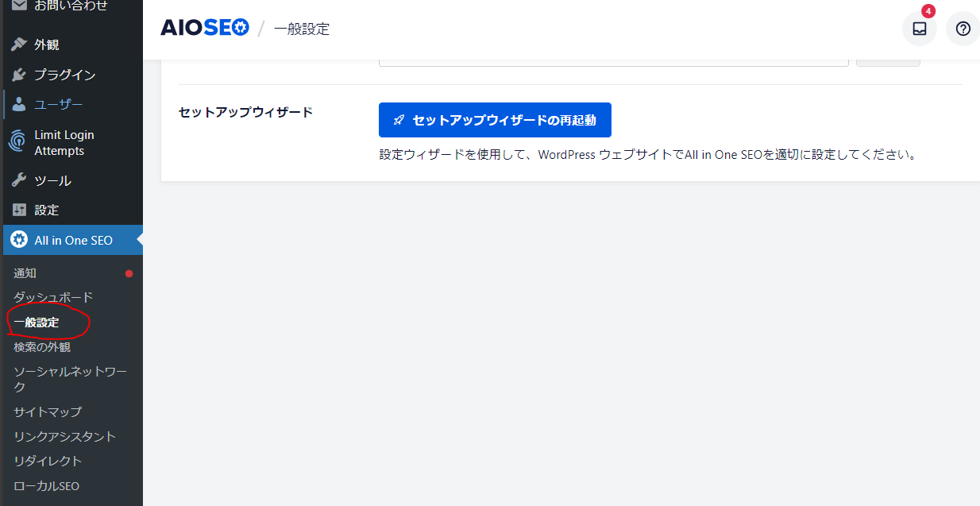The width and height of the screenshot is (980, 506).
Task: Click the AIOSEO logo in header
Action: pyautogui.click(x=205, y=28)
